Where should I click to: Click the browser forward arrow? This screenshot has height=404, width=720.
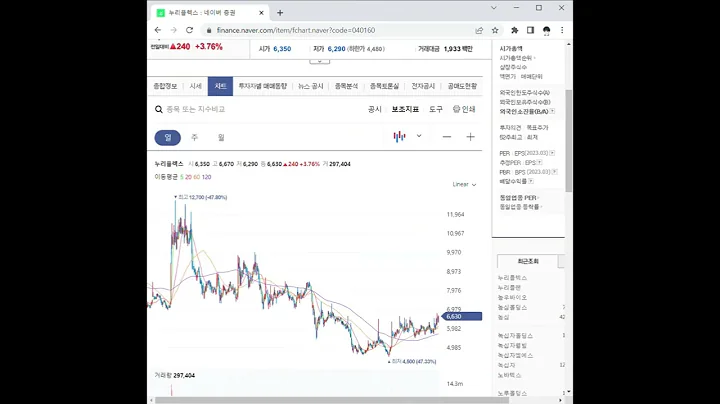pos(174,30)
